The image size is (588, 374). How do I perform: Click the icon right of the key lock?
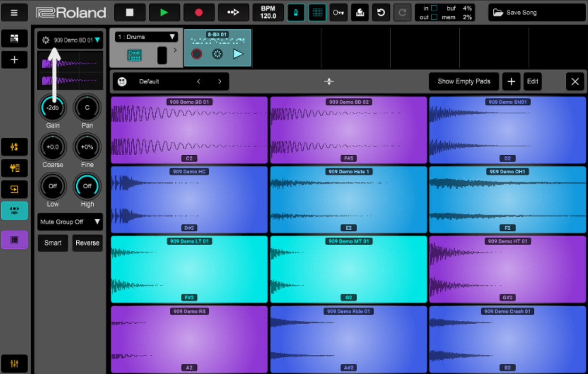click(360, 13)
